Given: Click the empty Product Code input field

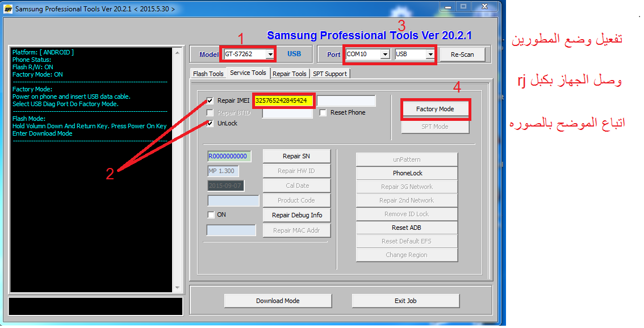Looking at the screenshot, I should 233,200.
